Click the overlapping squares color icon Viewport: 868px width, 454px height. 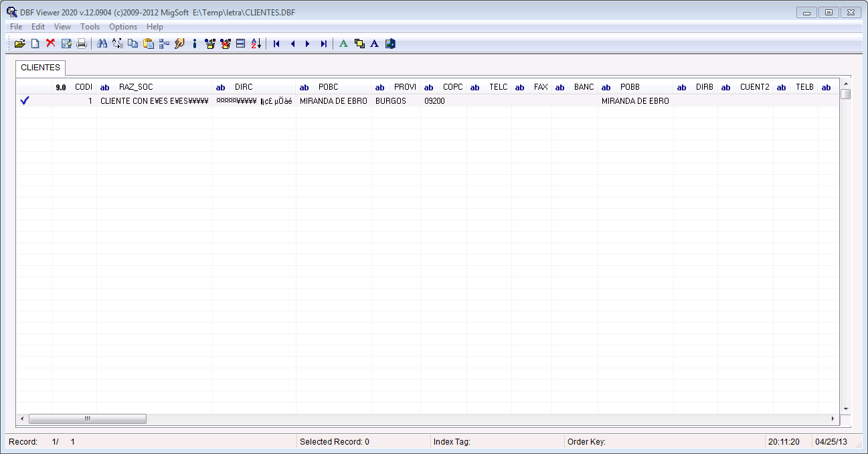tap(359, 44)
